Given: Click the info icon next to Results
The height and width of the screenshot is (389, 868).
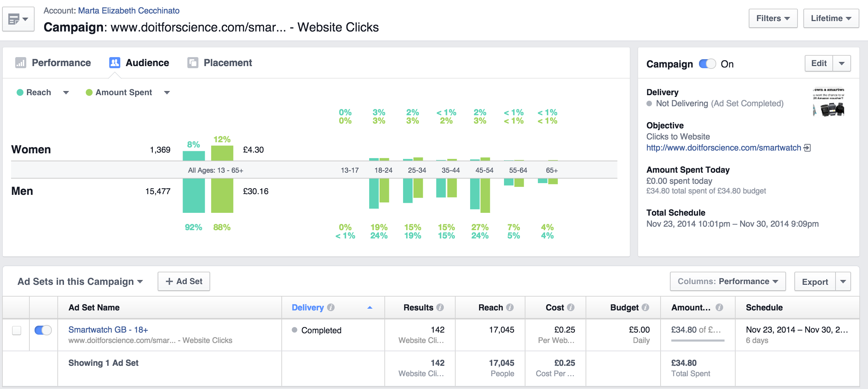Looking at the screenshot, I should point(440,307).
